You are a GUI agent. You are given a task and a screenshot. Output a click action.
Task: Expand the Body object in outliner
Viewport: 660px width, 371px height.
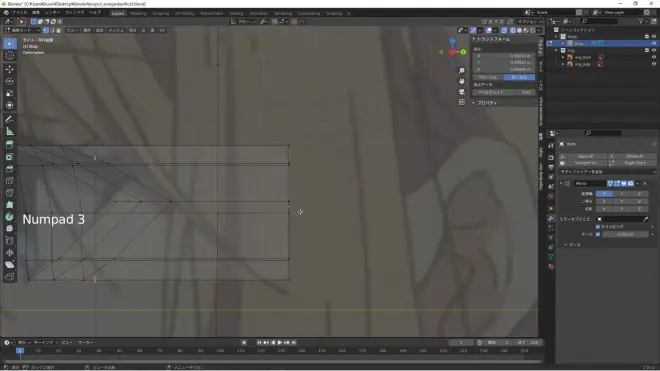563,43
